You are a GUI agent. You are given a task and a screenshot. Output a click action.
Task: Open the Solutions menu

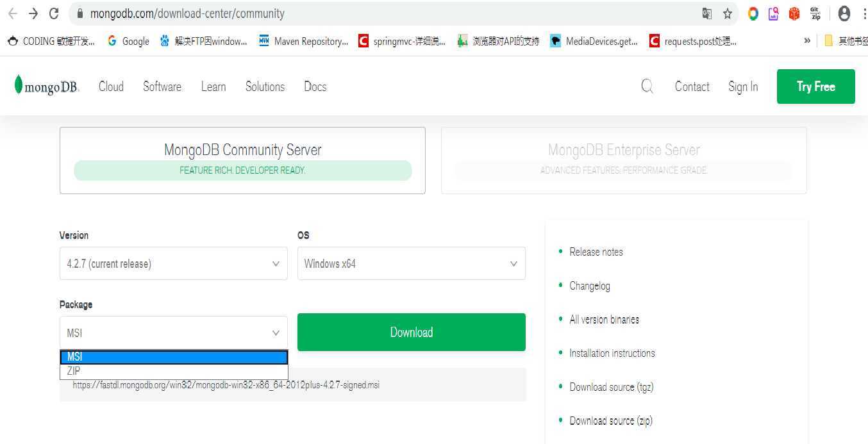[265, 86]
